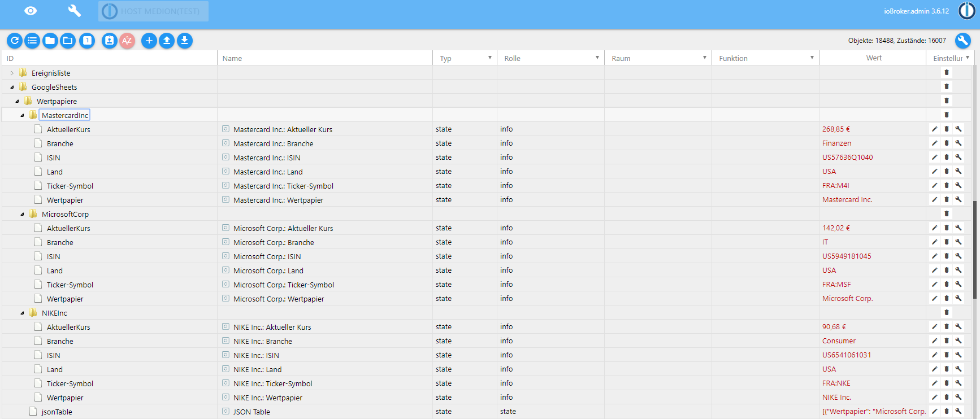Click the ioBroker logo in corner

967,11
